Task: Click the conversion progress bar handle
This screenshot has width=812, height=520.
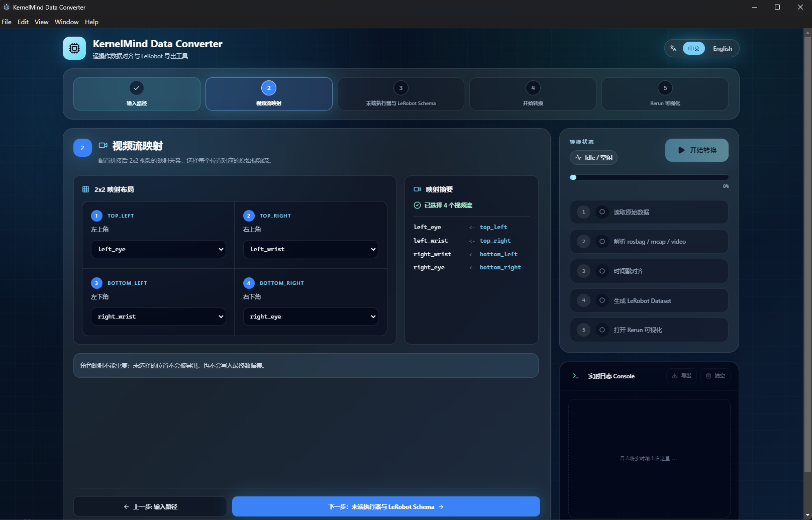Action: (573, 177)
